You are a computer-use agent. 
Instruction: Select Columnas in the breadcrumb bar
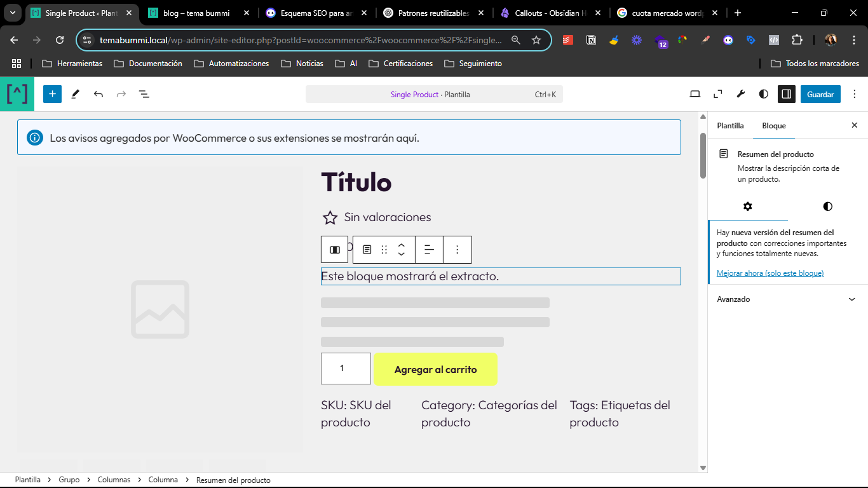tap(114, 480)
